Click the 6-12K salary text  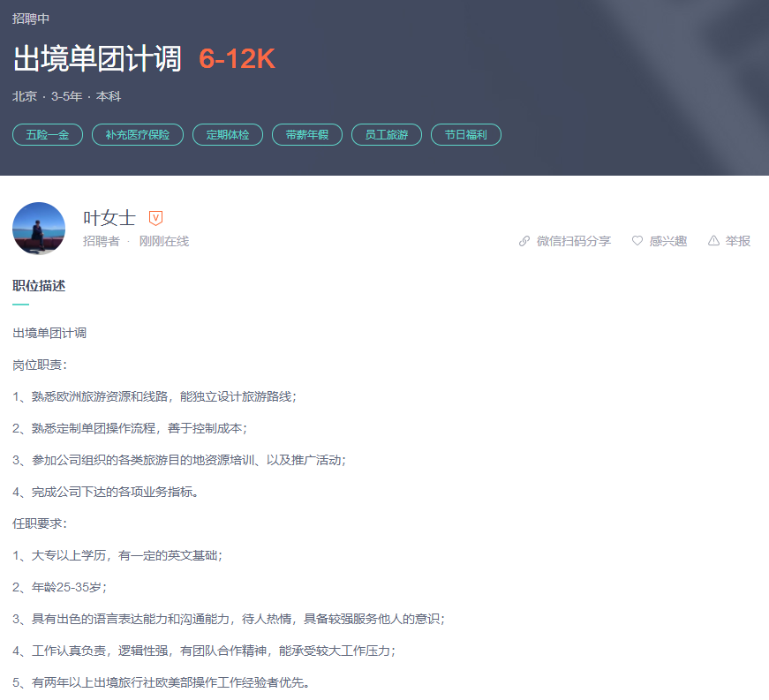point(237,59)
